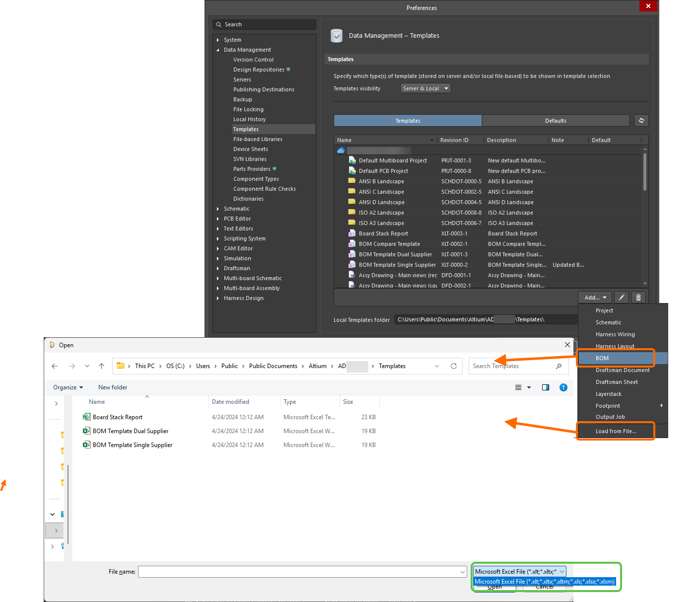The image size is (700, 602).
Task: Select the Board Stack Report Excel file
Action: [118, 417]
